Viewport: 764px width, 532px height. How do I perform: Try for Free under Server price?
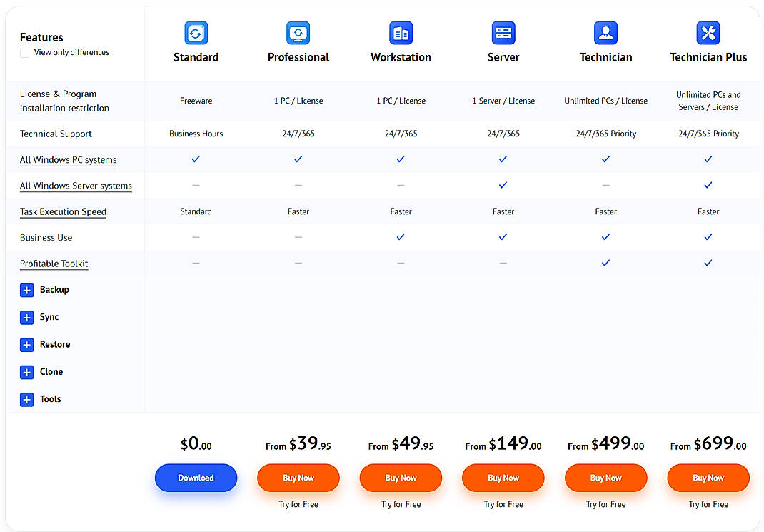[503, 504]
